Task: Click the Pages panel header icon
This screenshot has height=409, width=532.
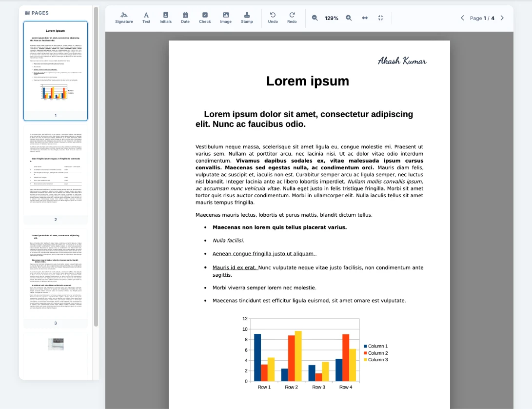Action: tap(27, 13)
